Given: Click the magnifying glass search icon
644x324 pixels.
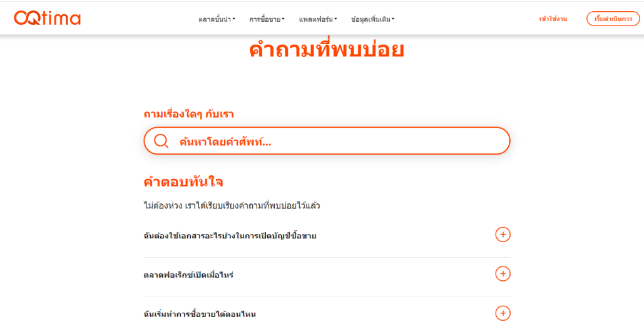Looking at the screenshot, I should 161,141.
